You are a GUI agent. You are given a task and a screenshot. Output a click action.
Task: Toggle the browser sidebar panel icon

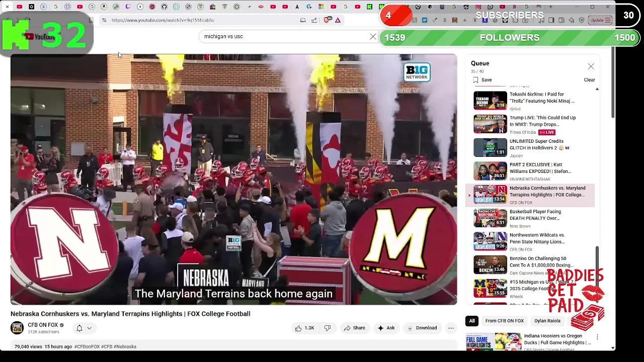point(551,20)
